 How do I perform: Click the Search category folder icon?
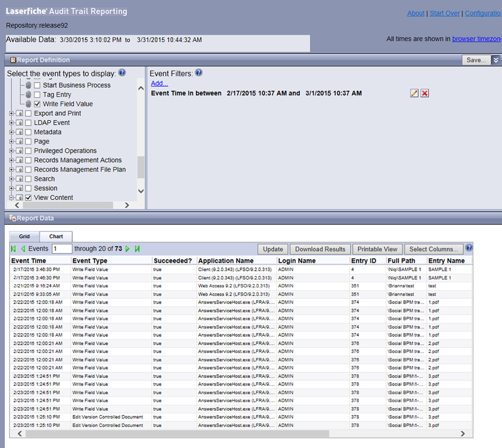point(20,179)
